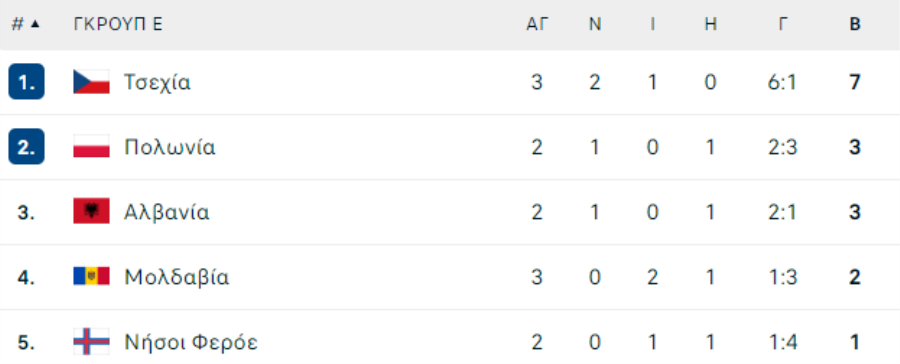Open the Πολωνία team link
The image size is (900, 364).
tap(170, 148)
